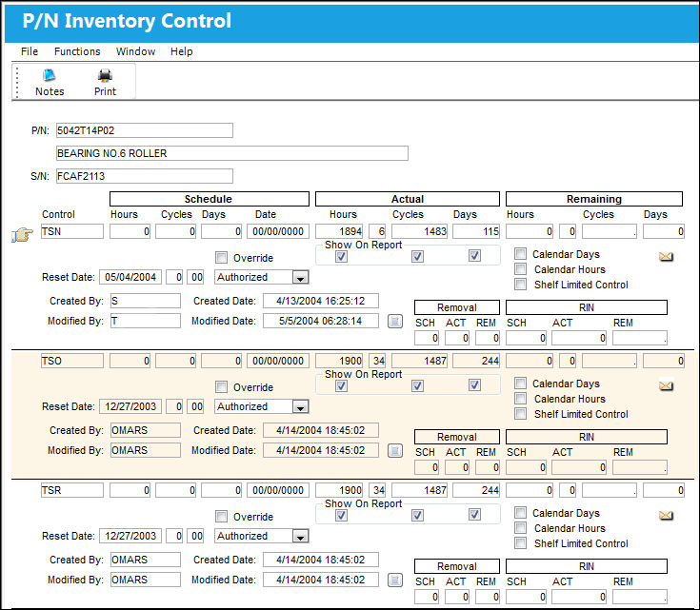Open the Window menu
The height and width of the screenshot is (610, 700).
pyautogui.click(x=135, y=51)
